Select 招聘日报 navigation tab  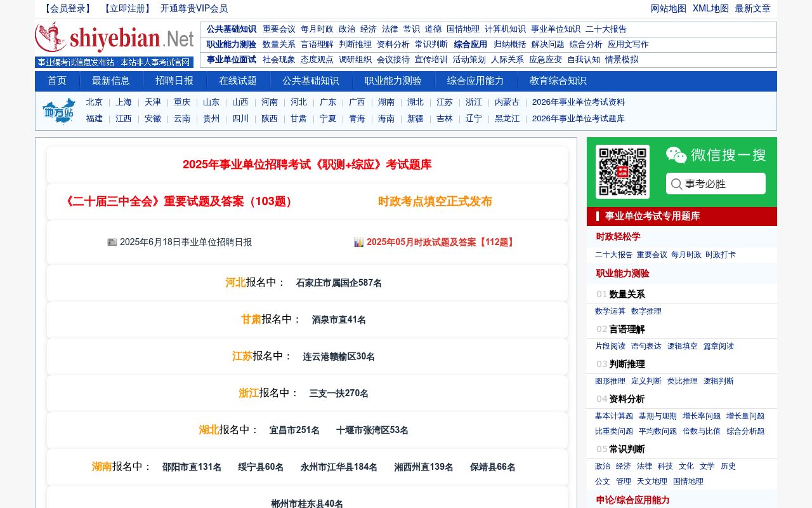pyautogui.click(x=174, y=81)
